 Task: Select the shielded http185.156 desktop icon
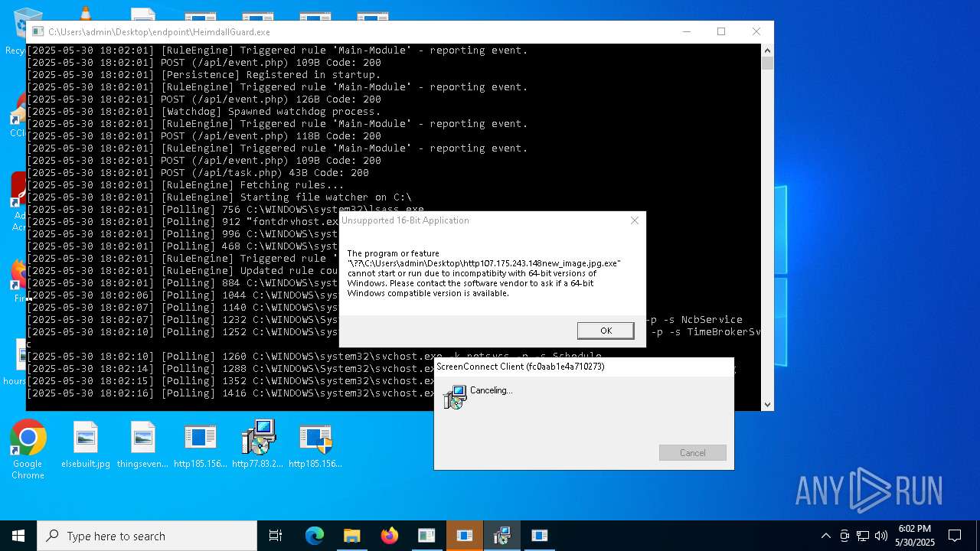[315, 445]
